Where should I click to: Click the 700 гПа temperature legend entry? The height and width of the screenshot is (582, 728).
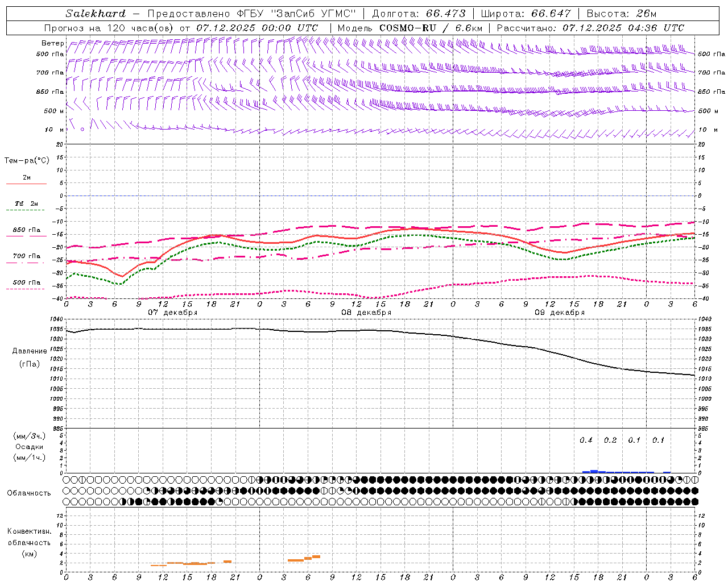pyautogui.click(x=27, y=256)
